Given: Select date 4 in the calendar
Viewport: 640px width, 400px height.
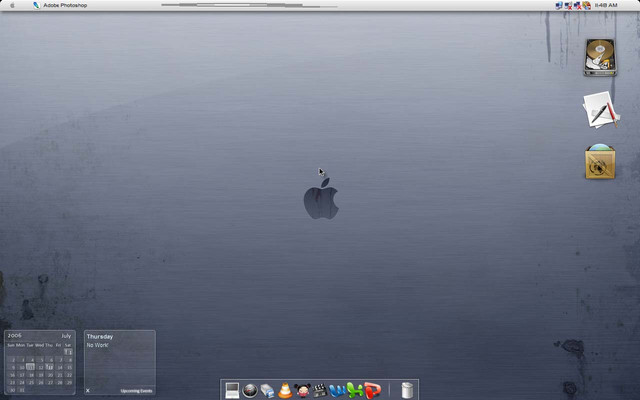Looking at the screenshot, I should (x=32, y=360).
